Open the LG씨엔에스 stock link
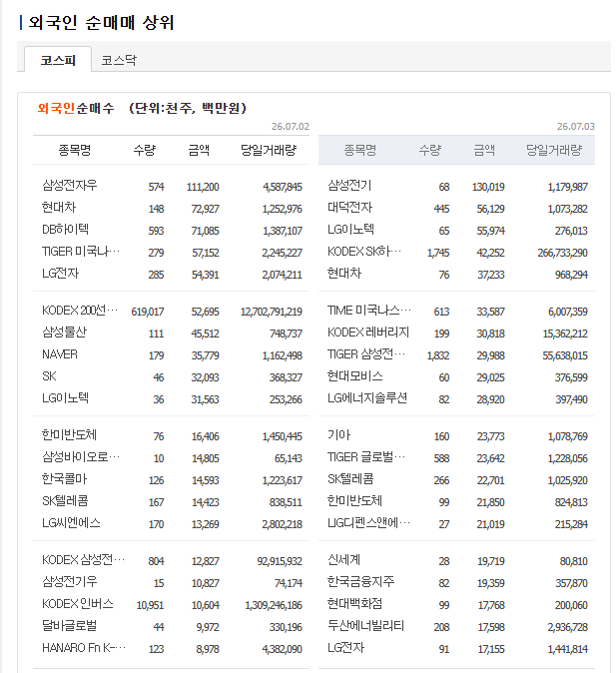The image size is (616, 673). (x=71, y=523)
